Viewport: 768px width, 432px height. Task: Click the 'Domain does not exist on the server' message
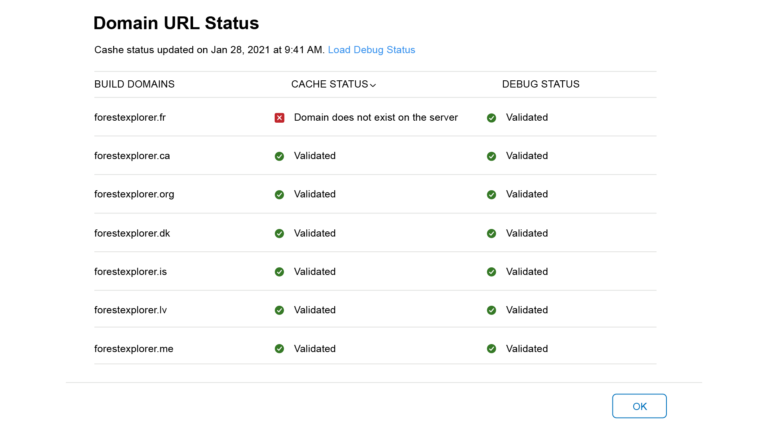tap(376, 118)
